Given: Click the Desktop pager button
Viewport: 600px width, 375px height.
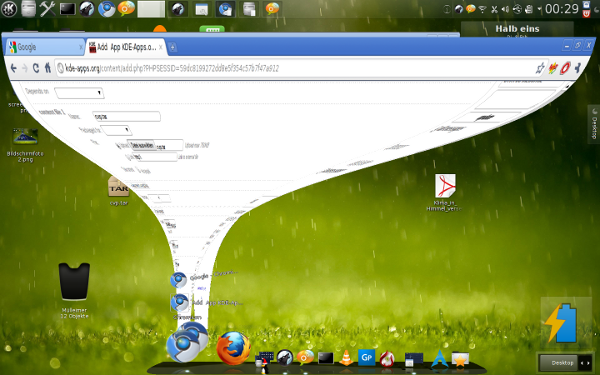Looking at the screenshot, I should coord(562,363).
